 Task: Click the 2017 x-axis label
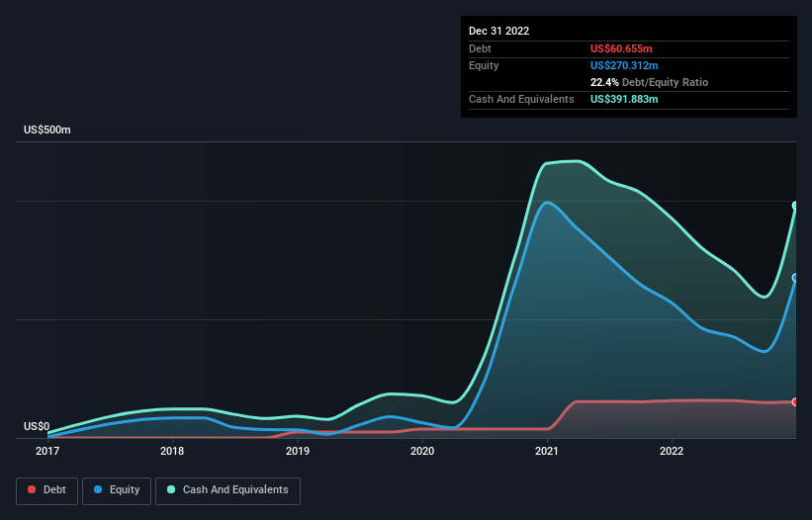[47, 451]
